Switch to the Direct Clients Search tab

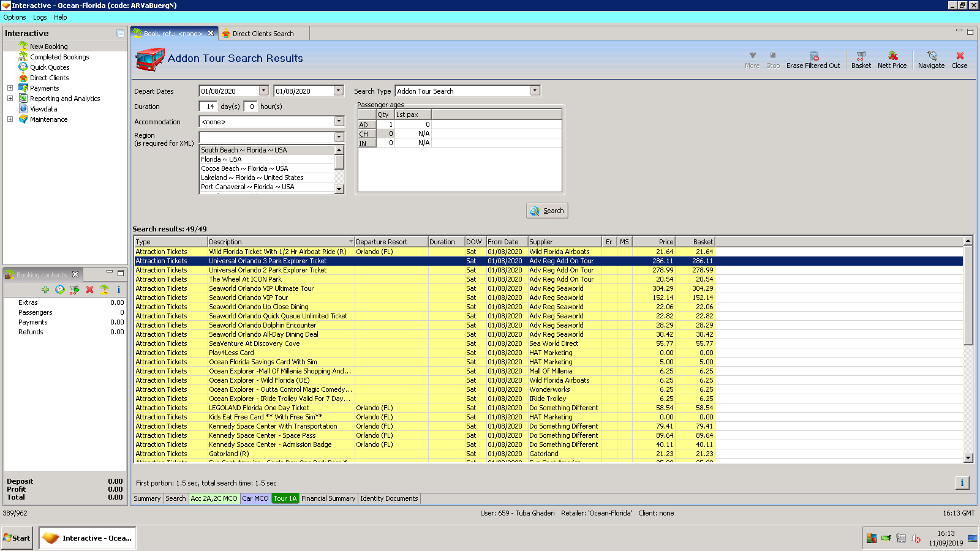[263, 34]
